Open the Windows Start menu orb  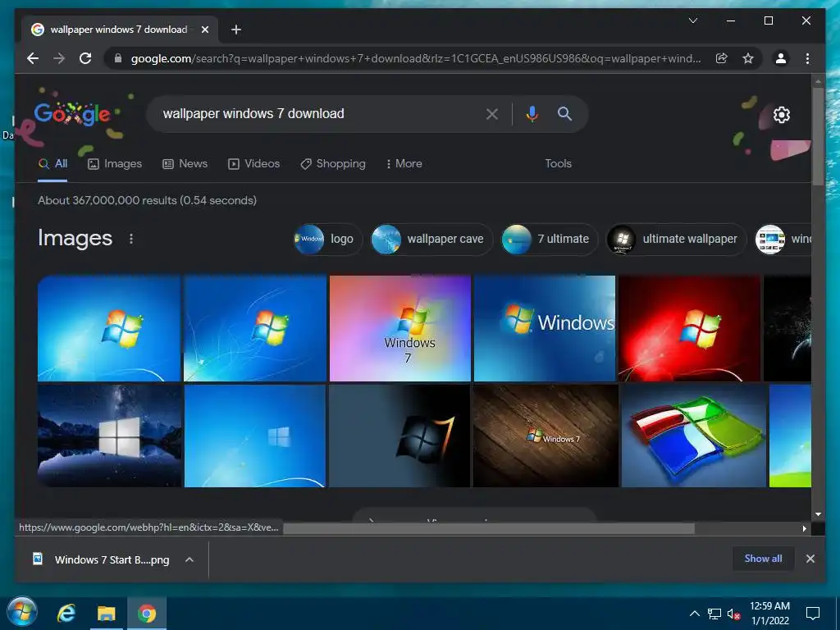click(22, 612)
